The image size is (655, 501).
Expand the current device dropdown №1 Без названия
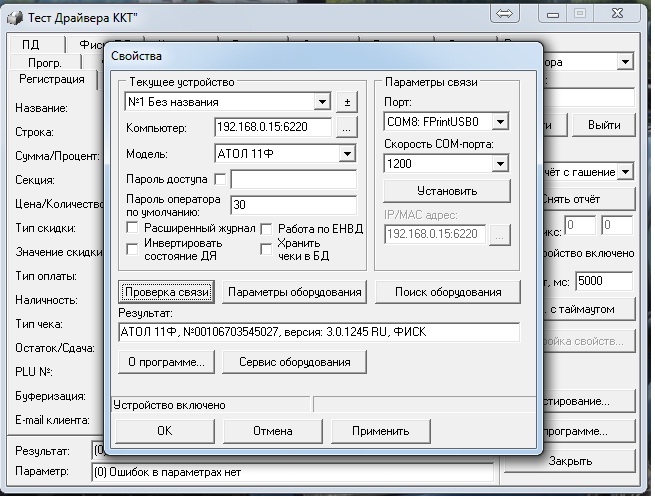tap(322, 102)
